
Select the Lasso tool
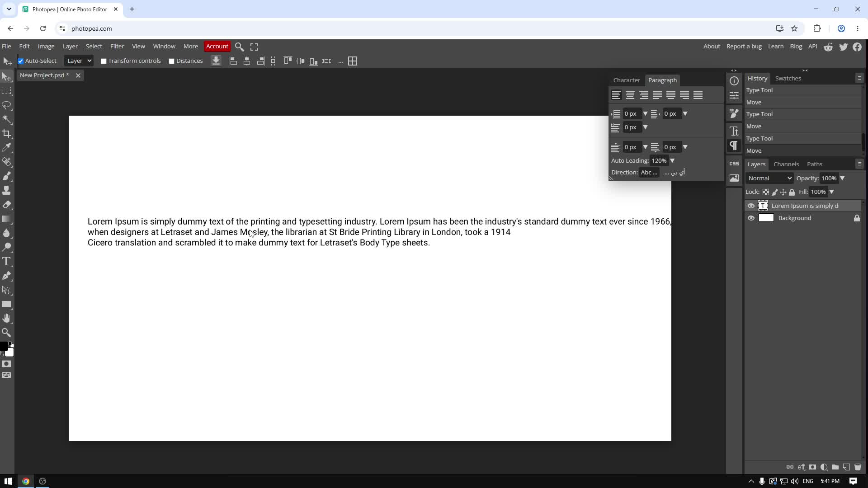(x=6, y=105)
